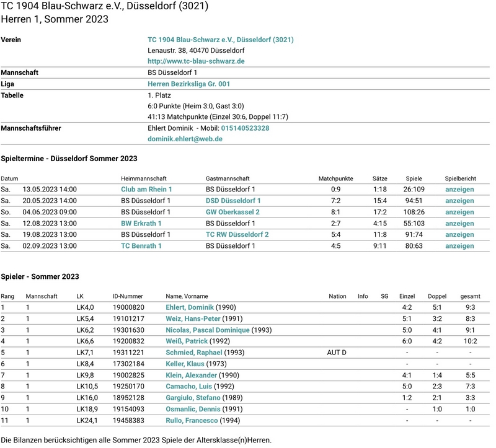Select address Lenaustr. 38, 40470 Düsseldorf
Viewport: 496px width, 448px height.
click(x=196, y=51)
